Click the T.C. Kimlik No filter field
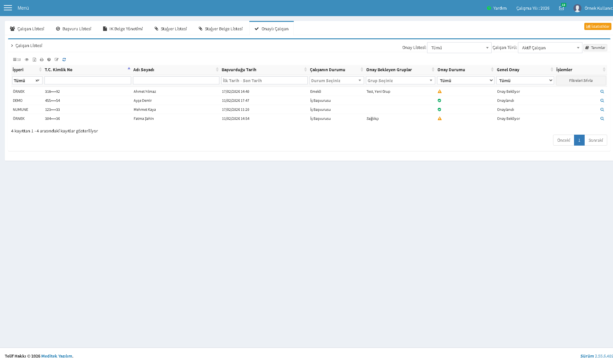The image size is (613, 364). [x=88, y=81]
